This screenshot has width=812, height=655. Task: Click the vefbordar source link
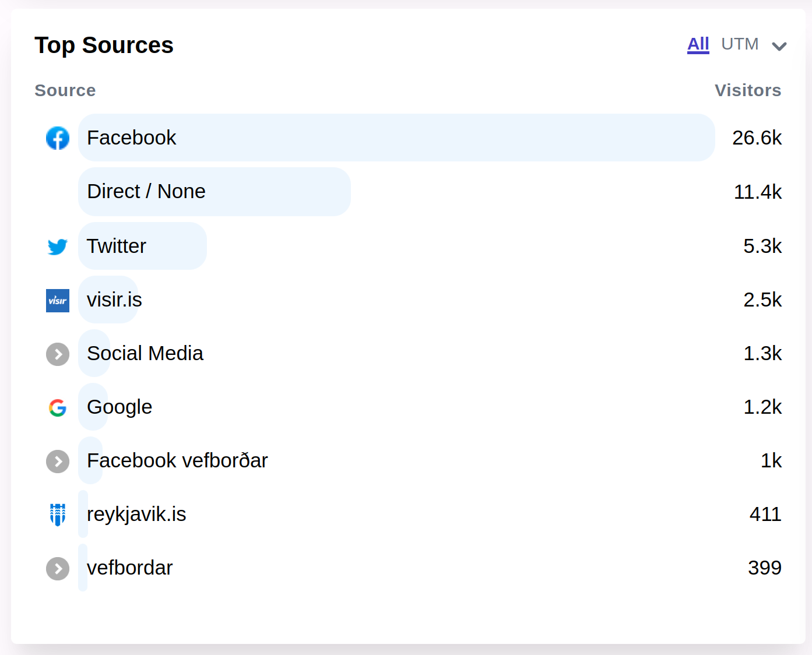(130, 568)
